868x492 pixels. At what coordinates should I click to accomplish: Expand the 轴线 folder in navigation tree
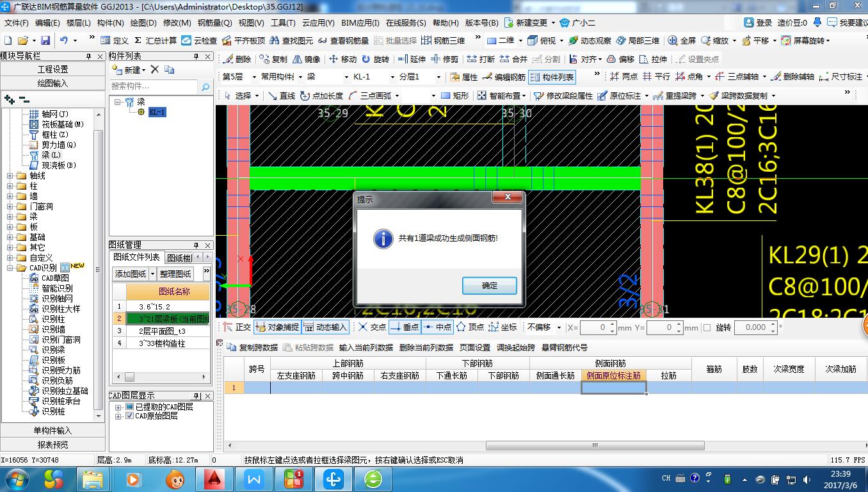click(x=10, y=176)
